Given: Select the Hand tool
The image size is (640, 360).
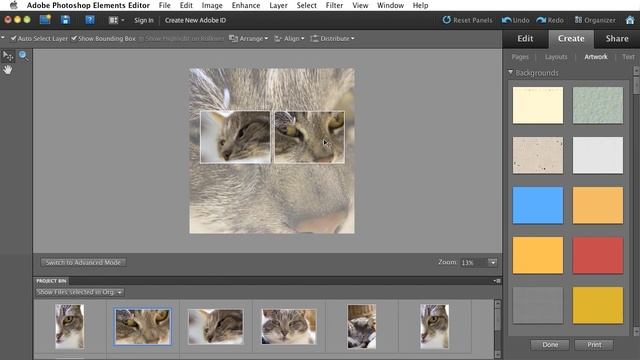Looking at the screenshot, I should (7, 70).
